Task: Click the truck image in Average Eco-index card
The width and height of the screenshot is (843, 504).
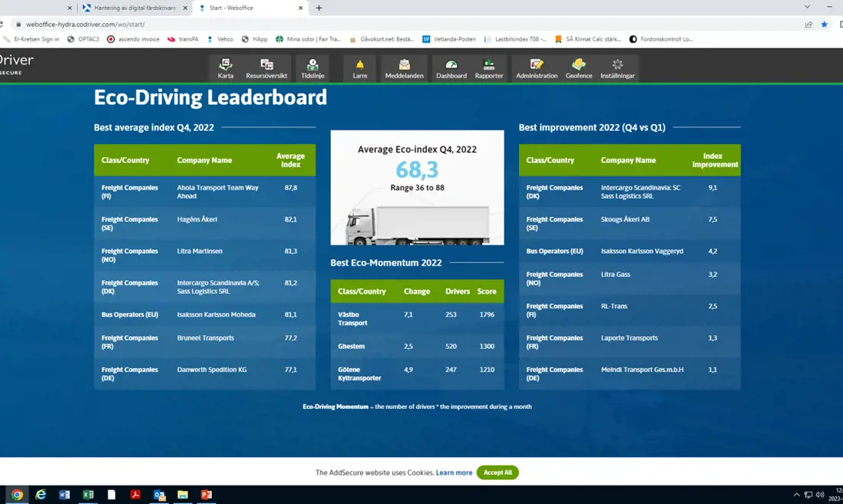Action: click(x=417, y=226)
